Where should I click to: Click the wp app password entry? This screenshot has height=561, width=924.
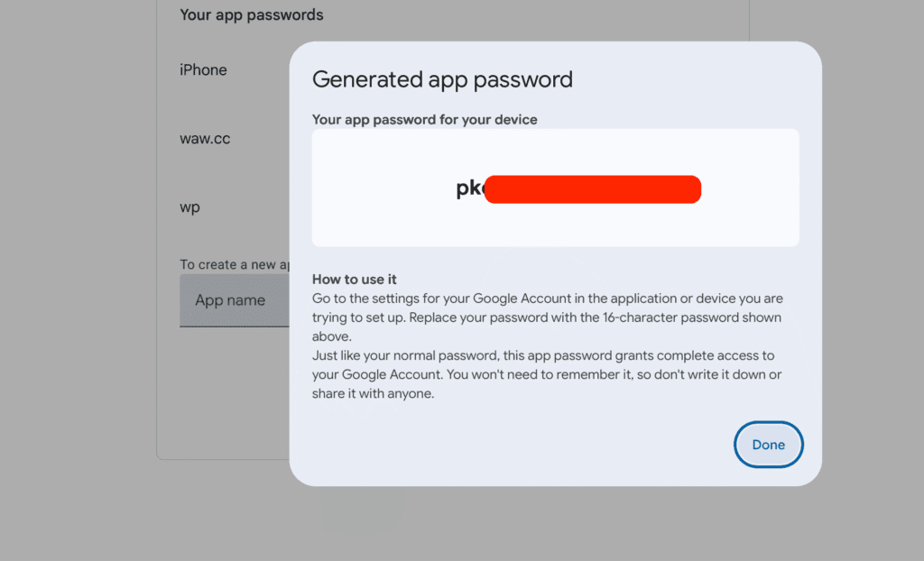tap(187, 207)
